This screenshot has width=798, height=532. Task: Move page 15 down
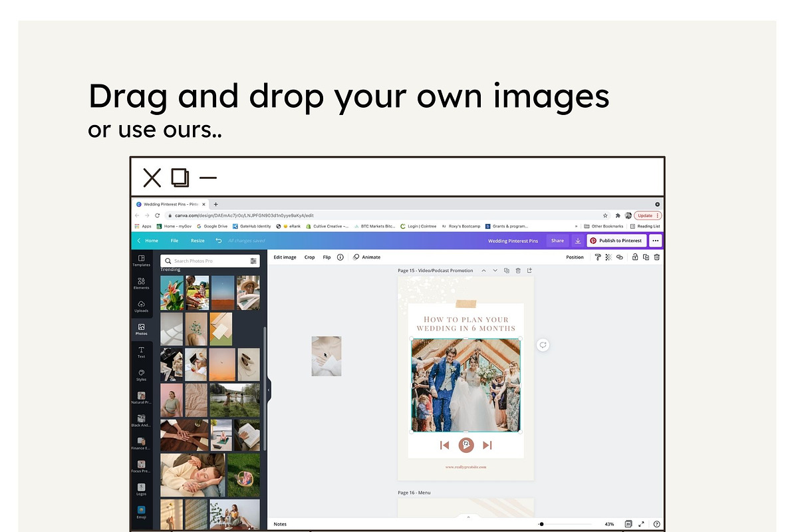[x=495, y=271]
